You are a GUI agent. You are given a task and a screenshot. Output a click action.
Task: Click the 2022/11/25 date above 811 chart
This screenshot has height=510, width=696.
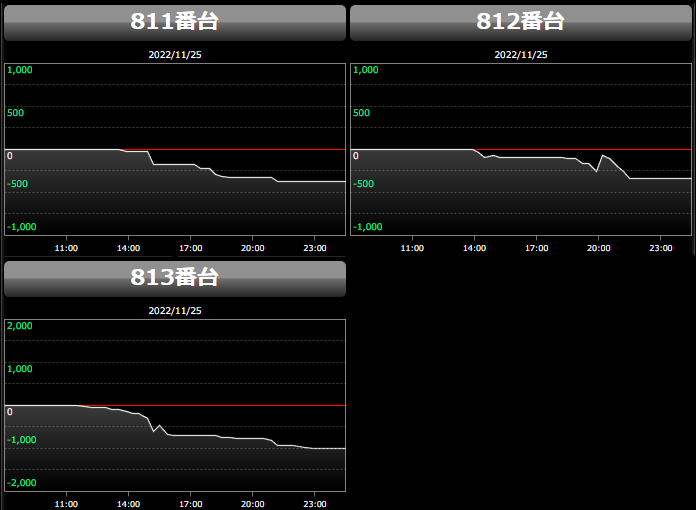point(175,55)
